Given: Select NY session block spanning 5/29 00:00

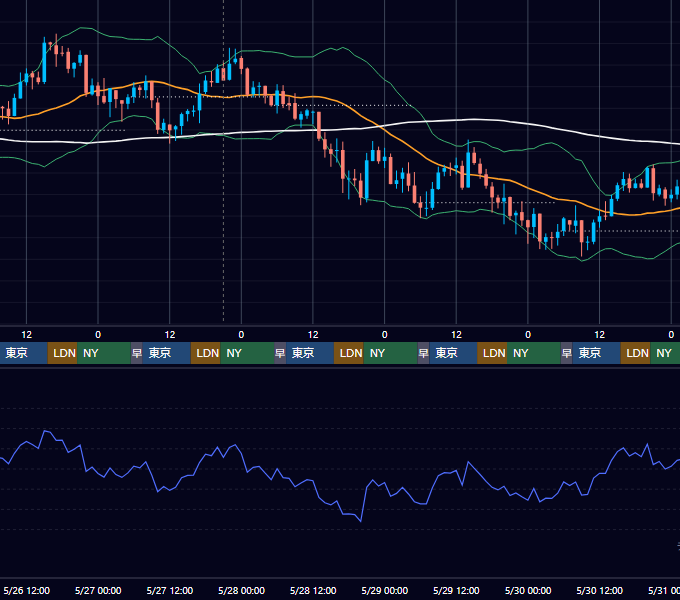Looking at the screenshot, I should point(390,353).
